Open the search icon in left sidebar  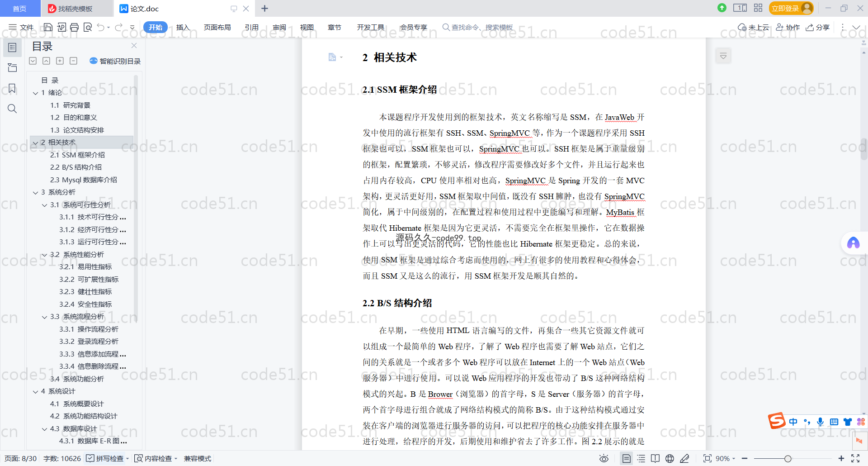point(12,109)
